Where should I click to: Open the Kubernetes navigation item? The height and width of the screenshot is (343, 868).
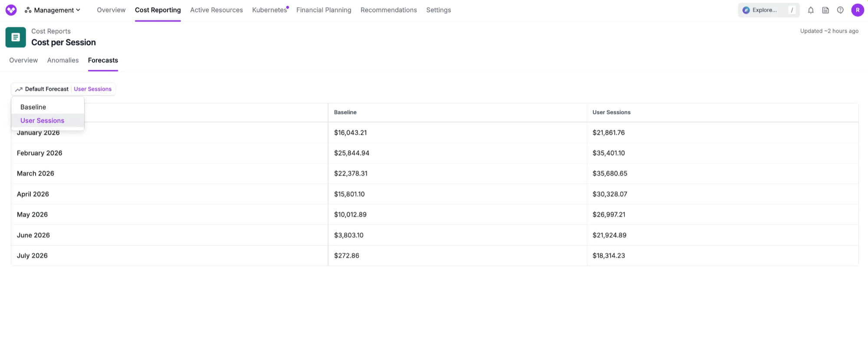coord(270,10)
